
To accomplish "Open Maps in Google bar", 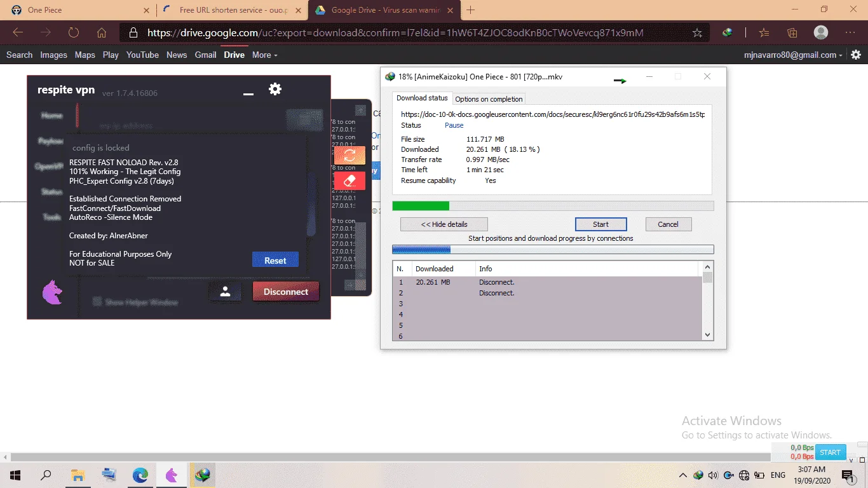I will (85, 55).
